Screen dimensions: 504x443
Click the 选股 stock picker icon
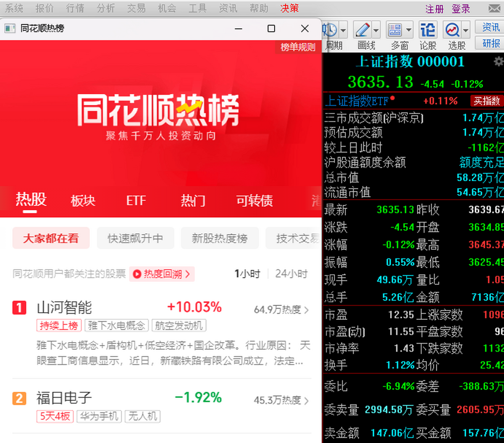click(453, 30)
